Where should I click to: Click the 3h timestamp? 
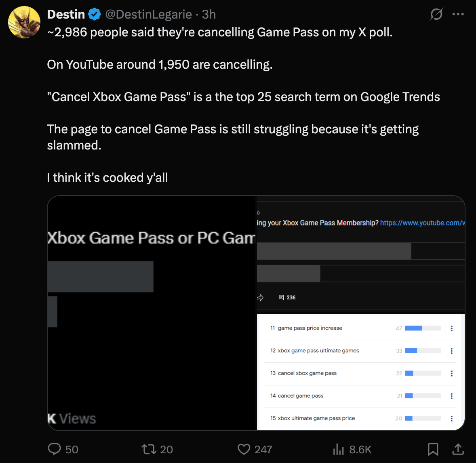(x=209, y=15)
